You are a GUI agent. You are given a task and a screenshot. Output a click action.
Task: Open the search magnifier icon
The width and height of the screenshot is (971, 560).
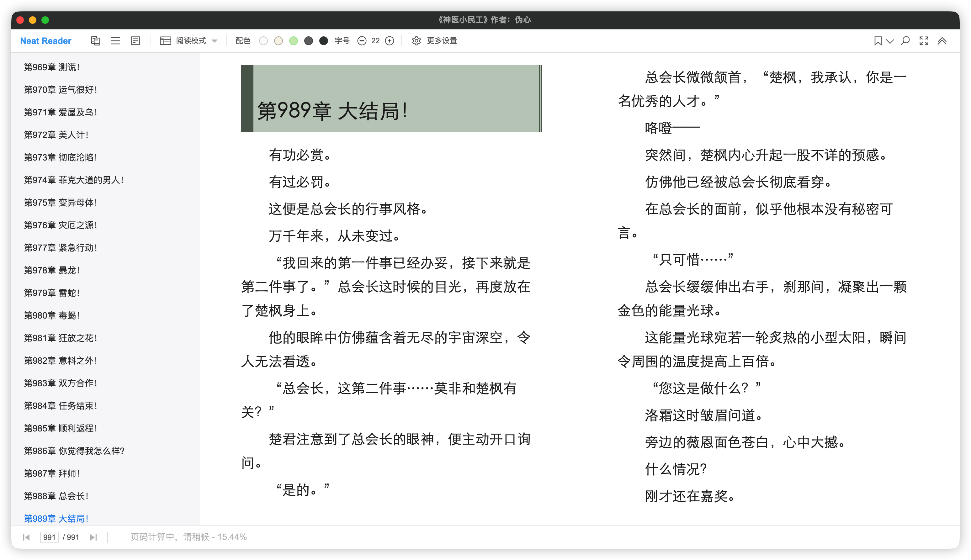pyautogui.click(x=905, y=41)
